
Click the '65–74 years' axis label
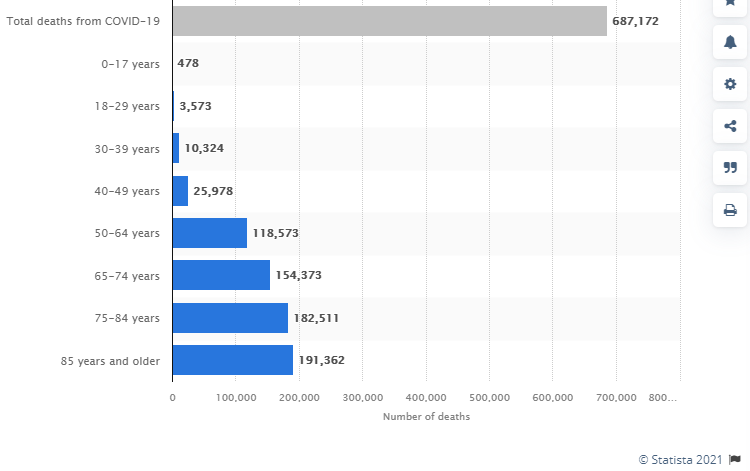127,276
